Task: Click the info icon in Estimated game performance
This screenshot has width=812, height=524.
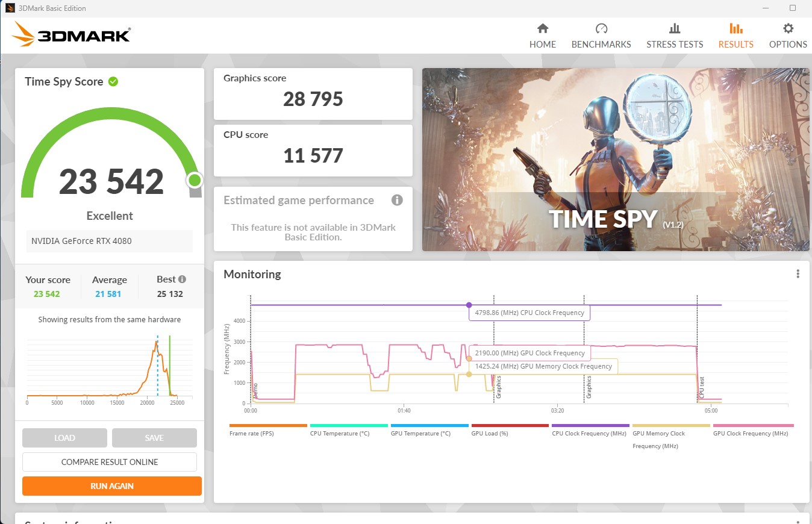Action: [x=397, y=200]
